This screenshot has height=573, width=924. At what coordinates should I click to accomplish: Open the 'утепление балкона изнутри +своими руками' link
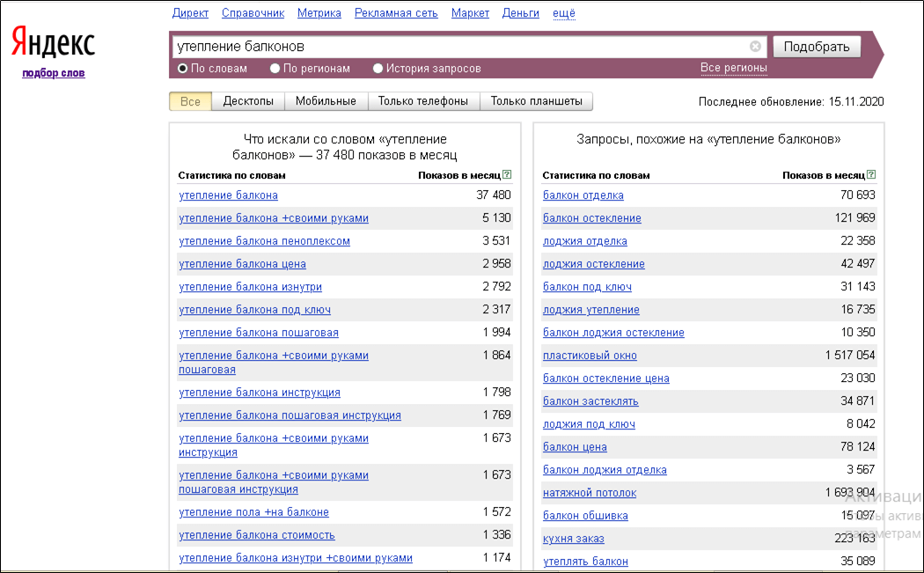[x=296, y=558]
